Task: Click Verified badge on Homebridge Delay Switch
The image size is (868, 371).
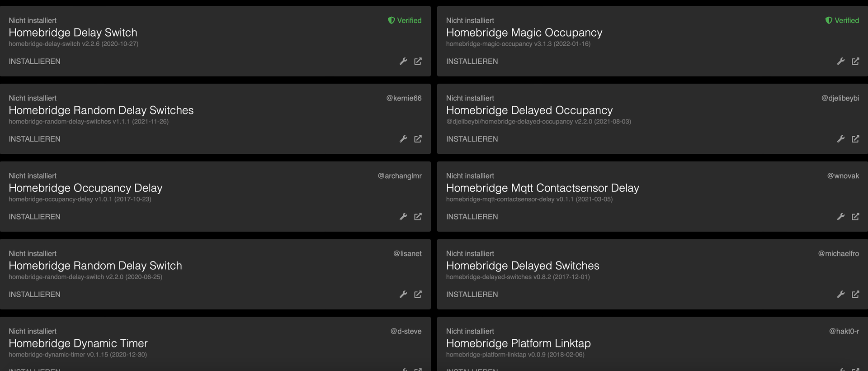Action: tap(405, 20)
